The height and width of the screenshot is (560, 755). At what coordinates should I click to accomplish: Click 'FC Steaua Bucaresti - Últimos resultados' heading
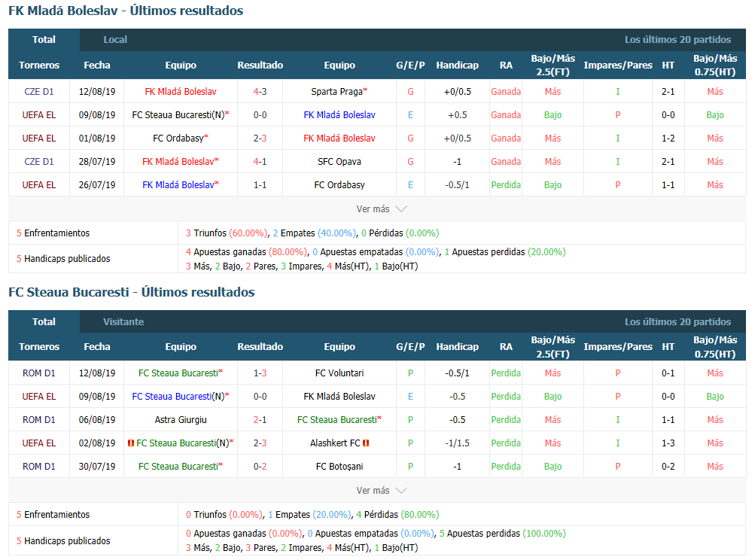pos(132,292)
